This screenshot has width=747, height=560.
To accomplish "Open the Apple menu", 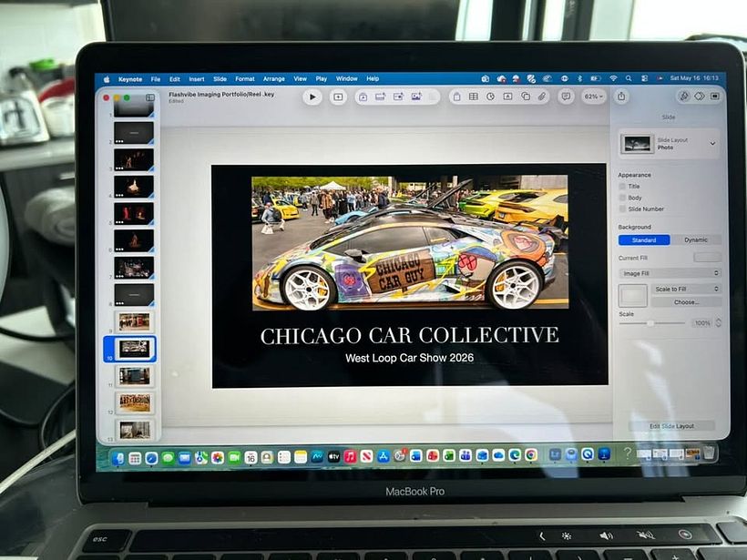I will (x=107, y=79).
